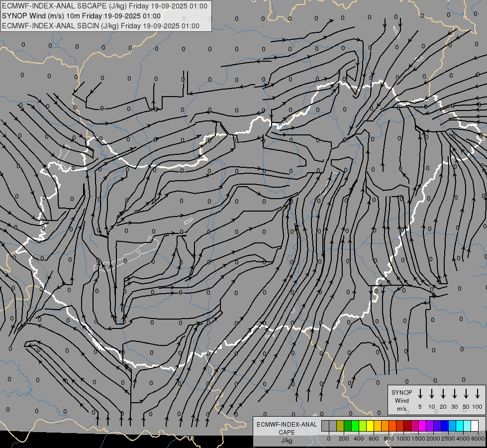Click the ECMWF-INDEX-ANAL legend title
Screen dimensions: 487x448
pos(287,425)
